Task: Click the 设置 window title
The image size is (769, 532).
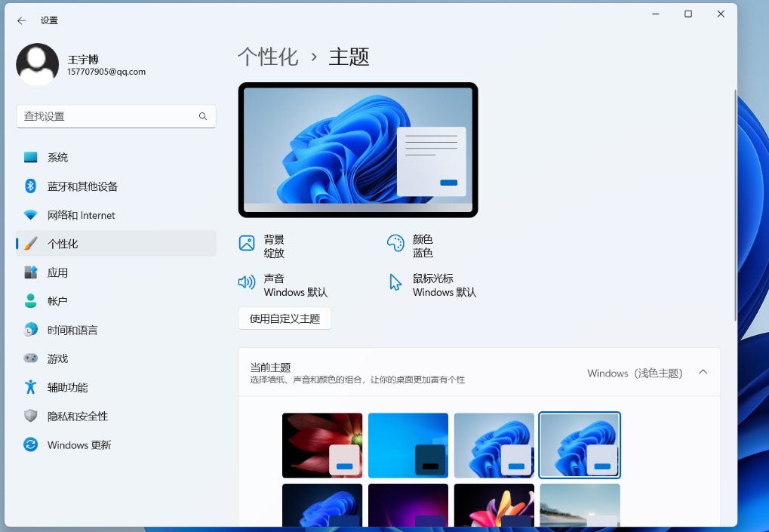Action: pos(49,20)
